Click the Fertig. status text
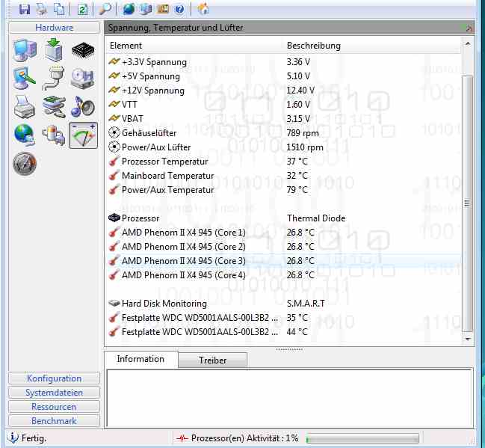 click(x=34, y=438)
